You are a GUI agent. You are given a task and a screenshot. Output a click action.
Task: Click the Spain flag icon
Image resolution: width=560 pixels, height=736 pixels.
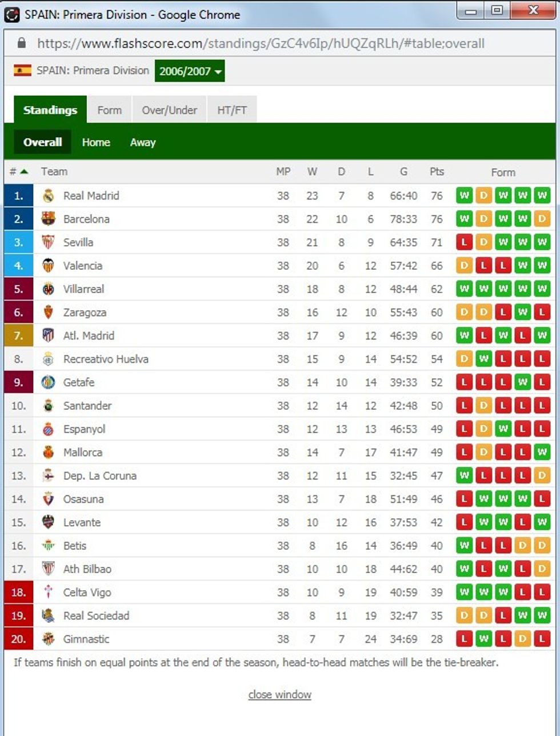[x=23, y=71]
